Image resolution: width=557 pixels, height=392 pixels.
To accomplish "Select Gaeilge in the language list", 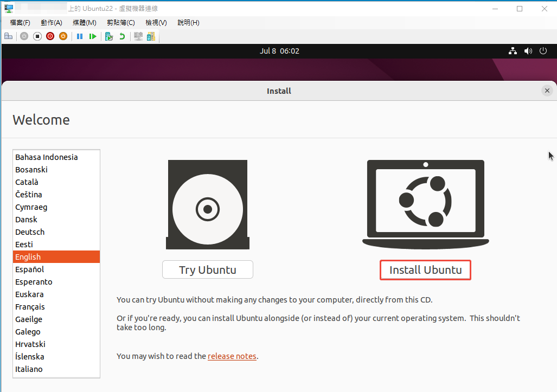I will coord(56,319).
